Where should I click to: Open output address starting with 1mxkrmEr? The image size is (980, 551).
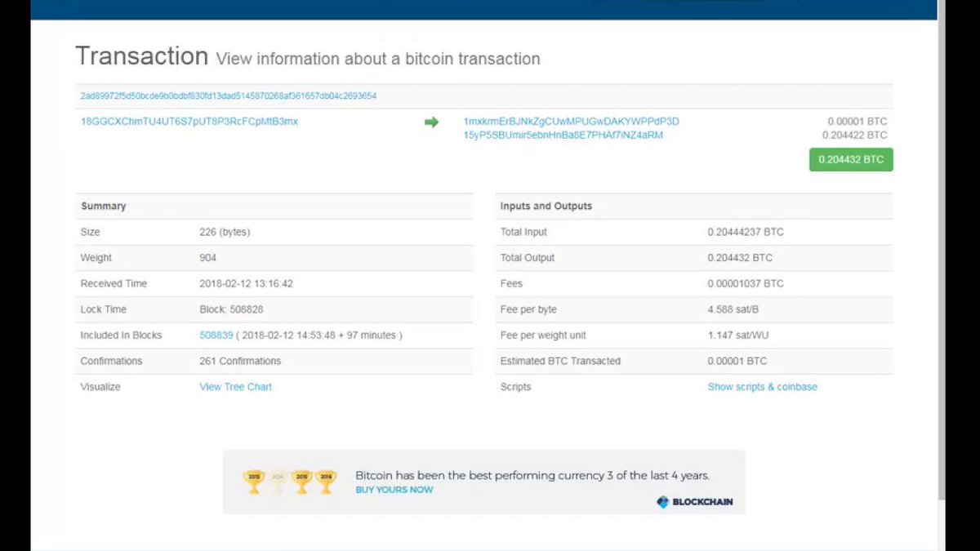click(x=571, y=121)
